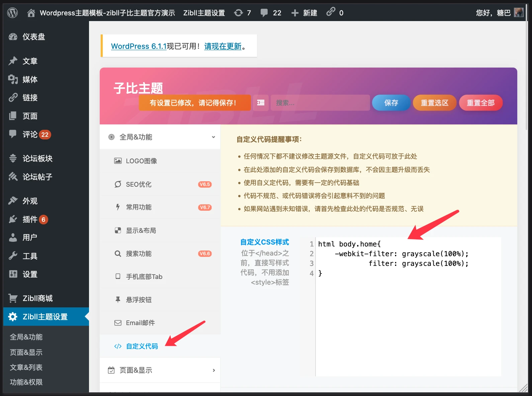Screen dimensions: 532x396
Task: Collapse the 全局&功能 section chevron
Action: [213, 137]
